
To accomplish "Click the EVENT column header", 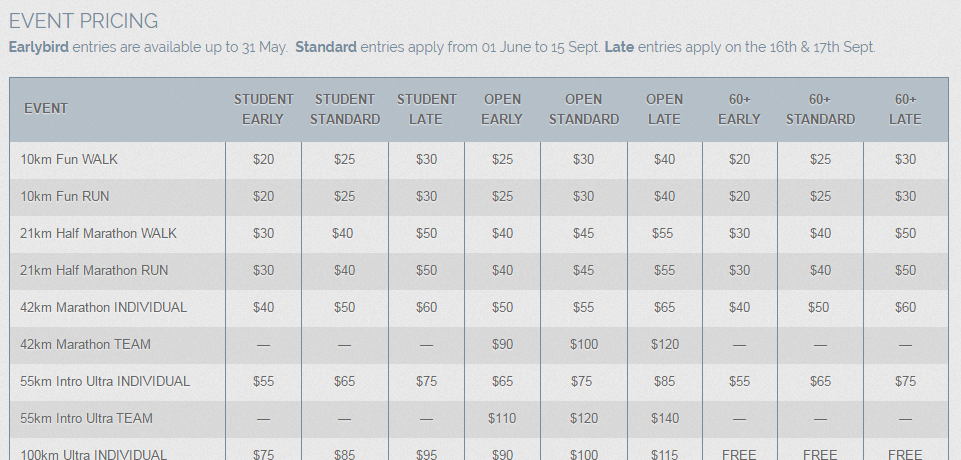I will pyautogui.click(x=46, y=108).
